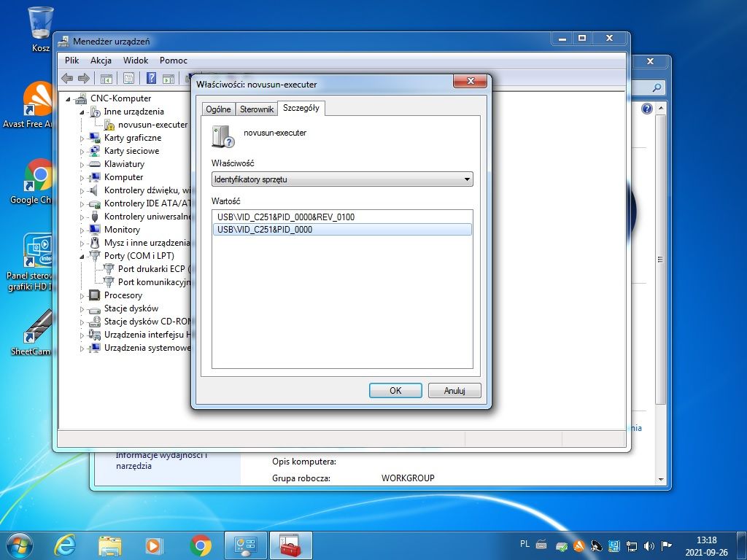Open the Właściwość dropdown (Identyfikatory sprzętu)
The height and width of the screenshot is (560, 747).
click(342, 179)
